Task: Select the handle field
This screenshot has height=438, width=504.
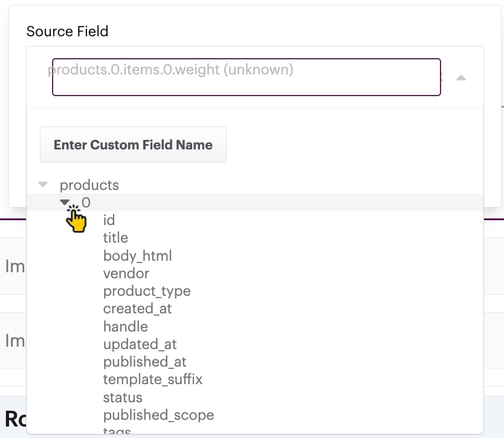Action: [125, 327]
